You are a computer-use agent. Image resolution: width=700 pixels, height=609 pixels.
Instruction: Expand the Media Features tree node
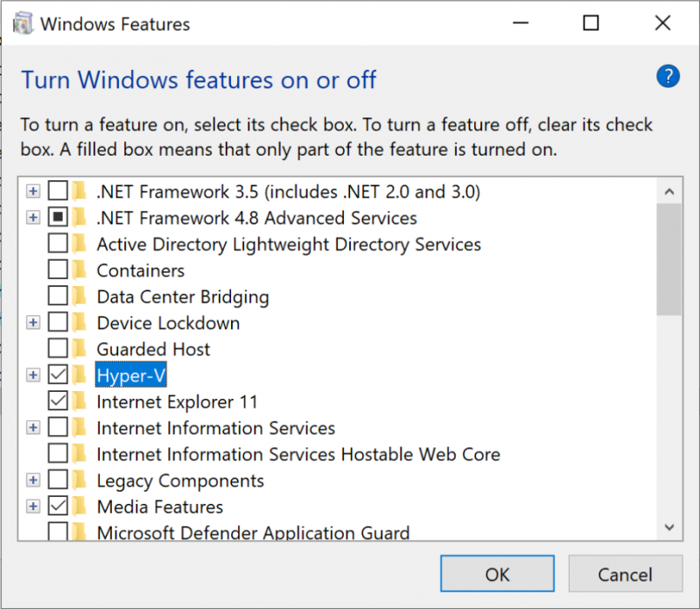pyautogui.click(x=33, y=507)
